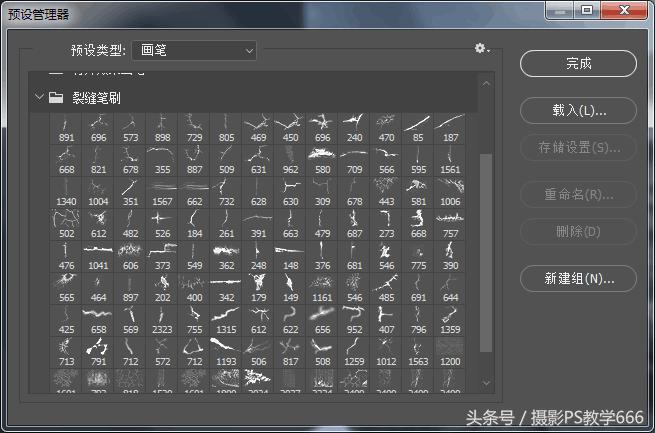
Task: Choose brush preset 821
Action: (99, 161)
